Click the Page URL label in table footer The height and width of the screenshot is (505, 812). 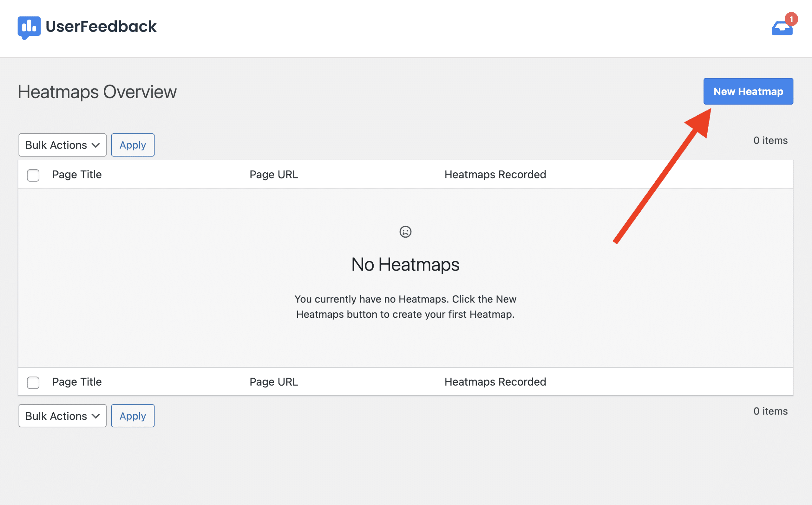[x=274, y=382]
